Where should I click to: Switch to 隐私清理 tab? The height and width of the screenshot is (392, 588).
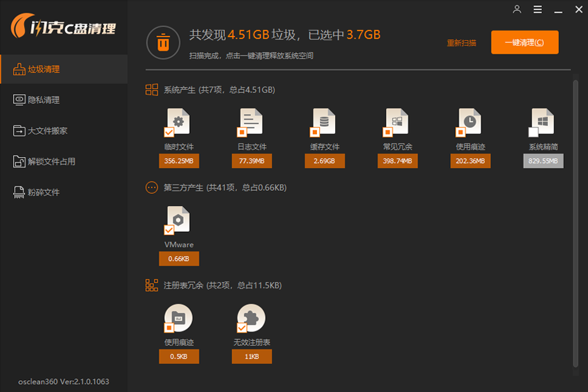[44, 100]
